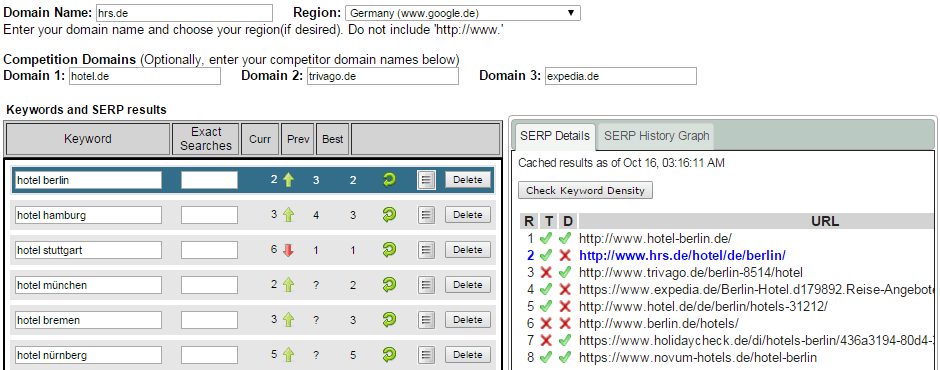940x370 pixels.
Task: Click green up arrow in hotel berlin row
Action: click(x=289, y=180)
